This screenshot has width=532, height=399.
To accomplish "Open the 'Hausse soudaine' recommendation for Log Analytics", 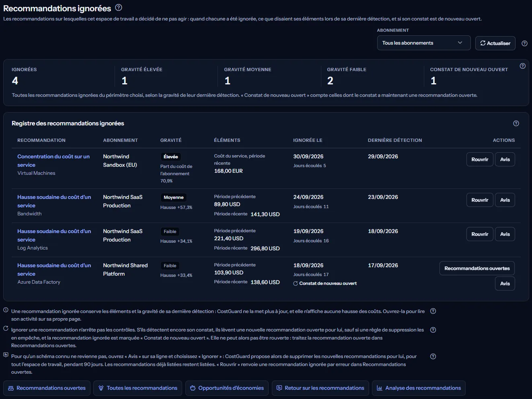I will [x=54, y=235].
